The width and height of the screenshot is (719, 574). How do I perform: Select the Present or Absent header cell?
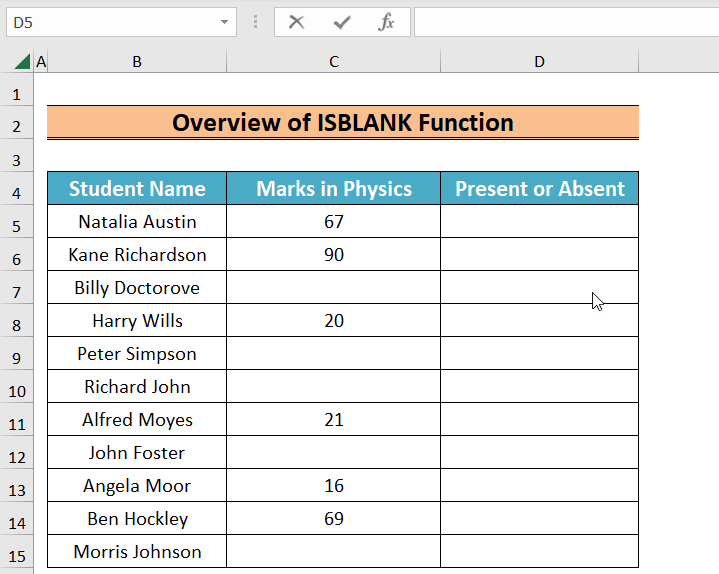pos(539,189)
